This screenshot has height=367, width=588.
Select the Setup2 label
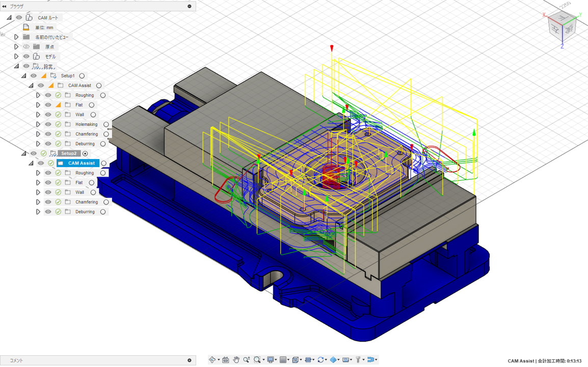click(69, 153)
